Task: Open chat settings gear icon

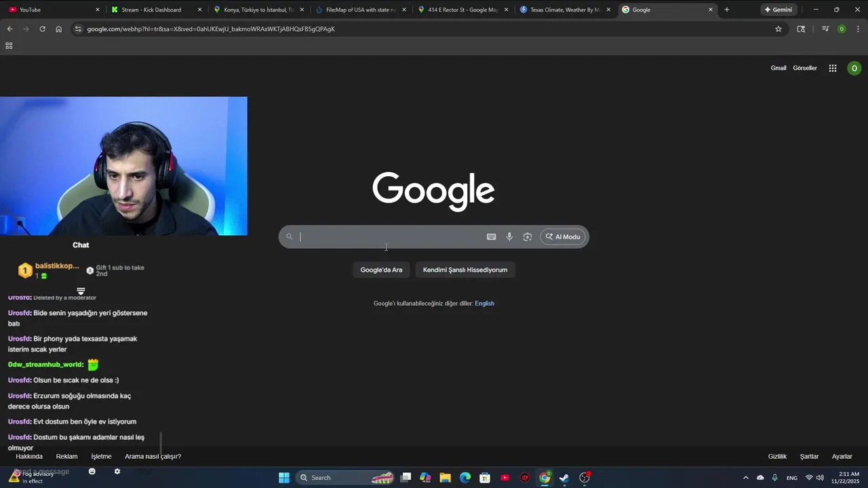Action: pos(117,471)
